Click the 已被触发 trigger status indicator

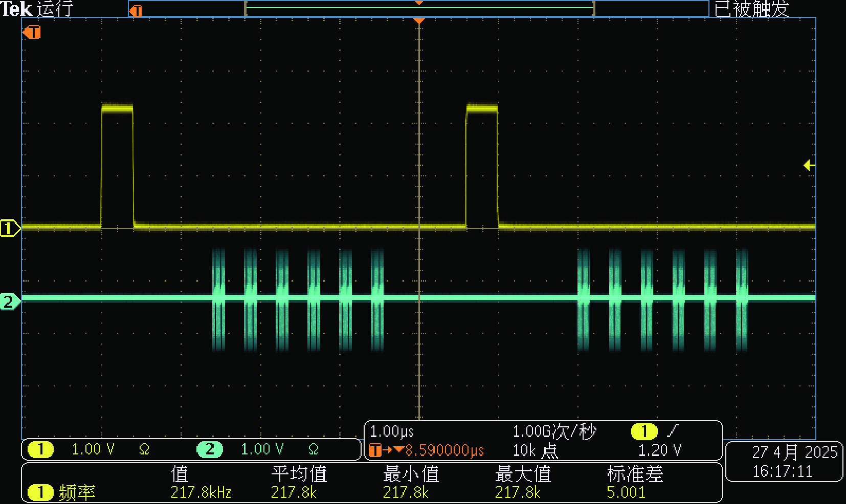click(751, 9)
